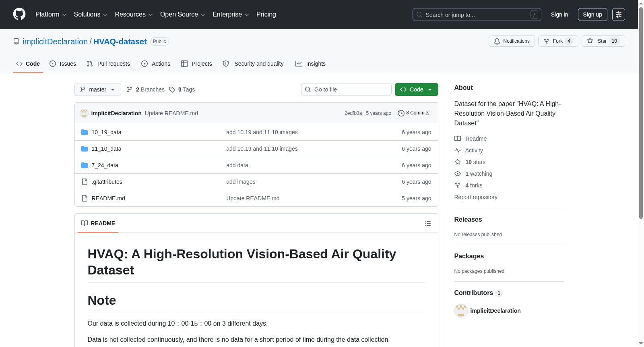Viewport: 644px width, 347px height.
Task: Click the README.md file icon
Action: point(85,198)
